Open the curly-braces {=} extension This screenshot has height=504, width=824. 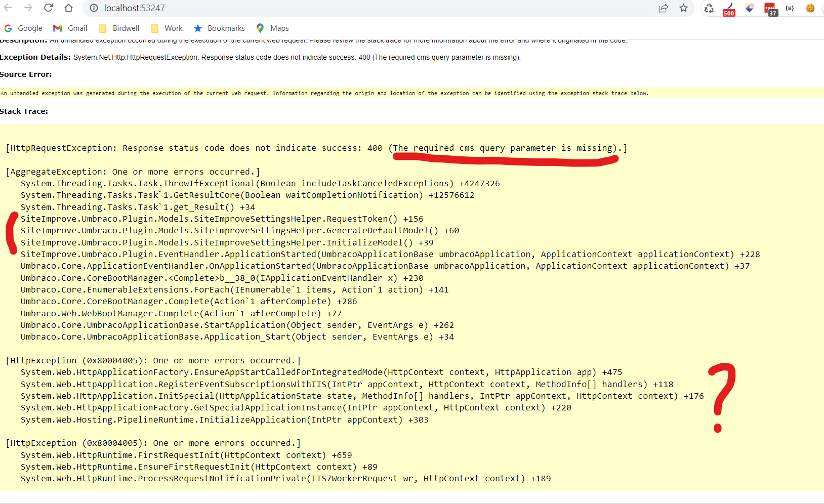pos(790,8)
